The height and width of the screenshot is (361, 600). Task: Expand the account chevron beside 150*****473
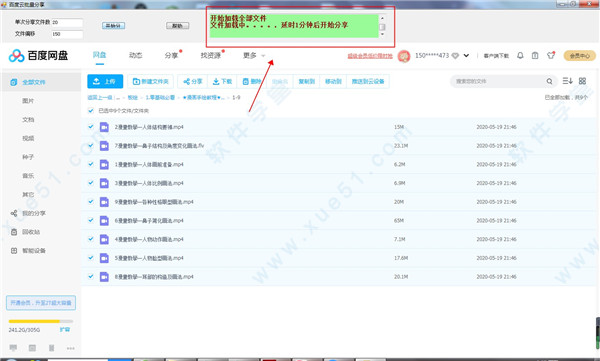coord(466,56)
